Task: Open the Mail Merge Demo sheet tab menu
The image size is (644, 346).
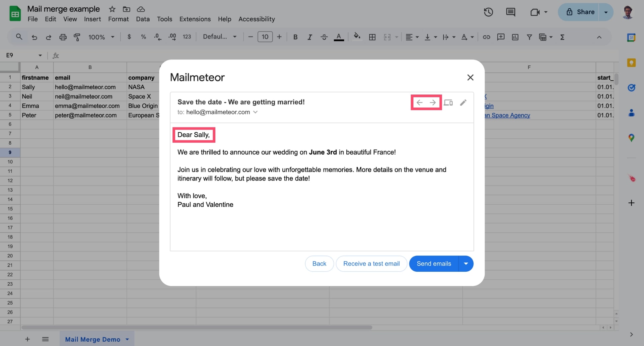Action: point(127,339)
